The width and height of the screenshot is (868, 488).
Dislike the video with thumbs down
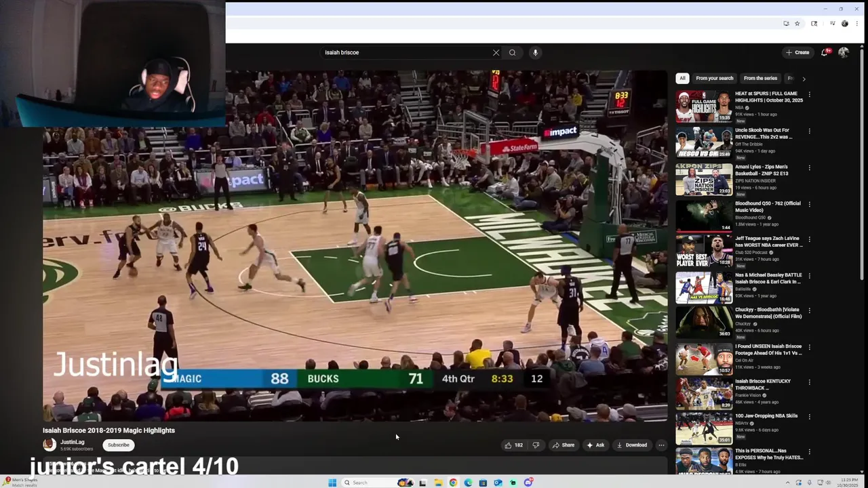[x=536, y=445]
